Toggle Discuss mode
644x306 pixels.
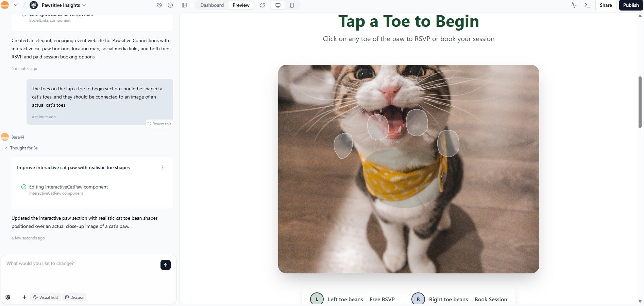[x=74, y=297]
